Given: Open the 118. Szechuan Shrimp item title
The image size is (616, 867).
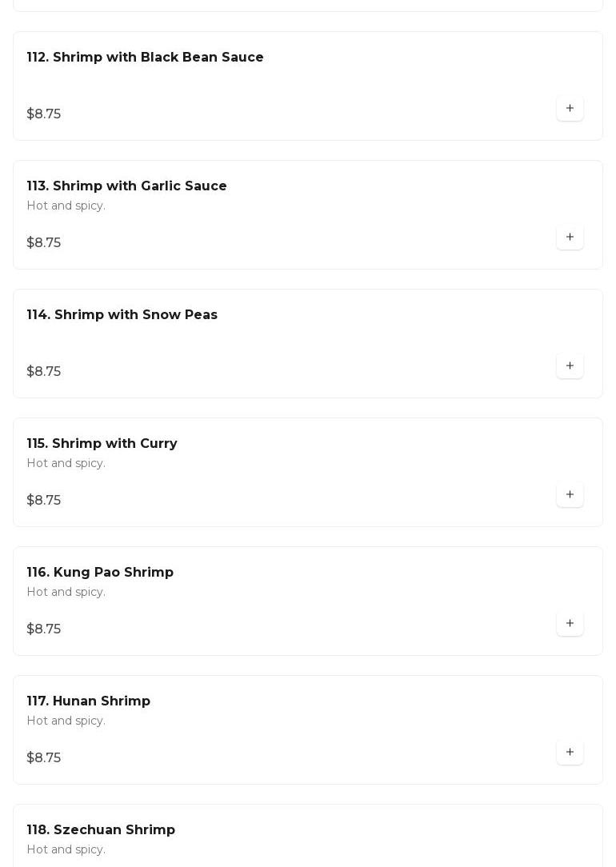Looking at the screenshot, I should click(101, 830).
